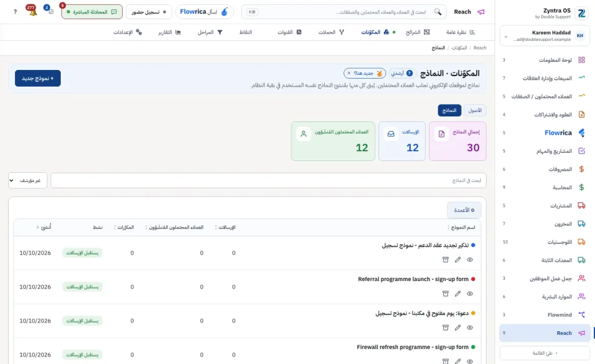The image size is (595, 364).
Task: Edit the دعوة: يوم مفتوح form
Action: pyautogui.click(x=457, y=327)
